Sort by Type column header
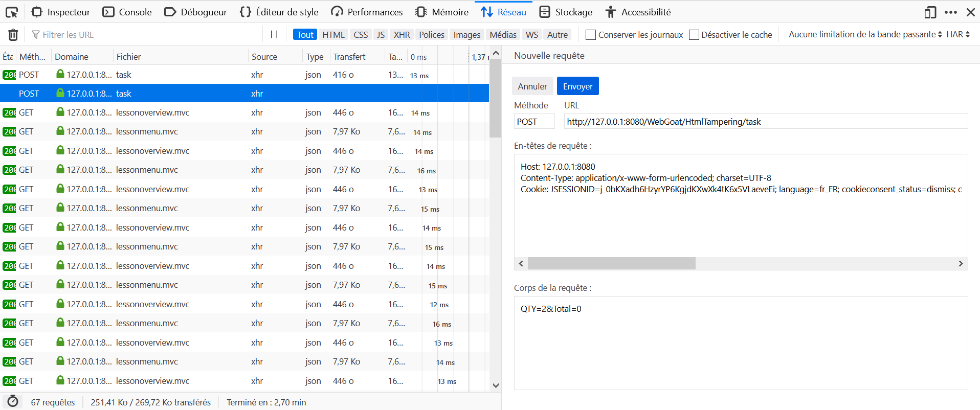The width and height of the screenshot is (980, 410). [x=316, y=57]
